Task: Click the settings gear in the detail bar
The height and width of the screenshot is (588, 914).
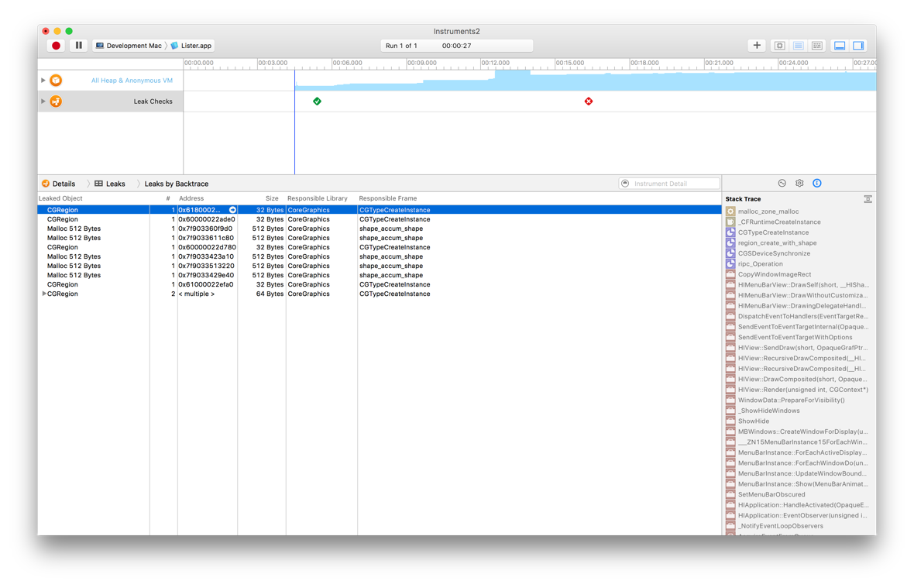Action: point(799,183)
